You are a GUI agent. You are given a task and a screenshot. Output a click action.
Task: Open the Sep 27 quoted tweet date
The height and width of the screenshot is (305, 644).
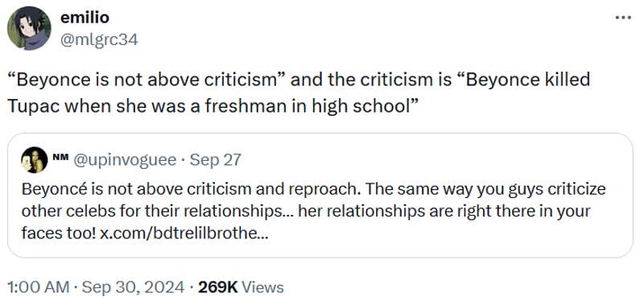[x=215, y=159]
